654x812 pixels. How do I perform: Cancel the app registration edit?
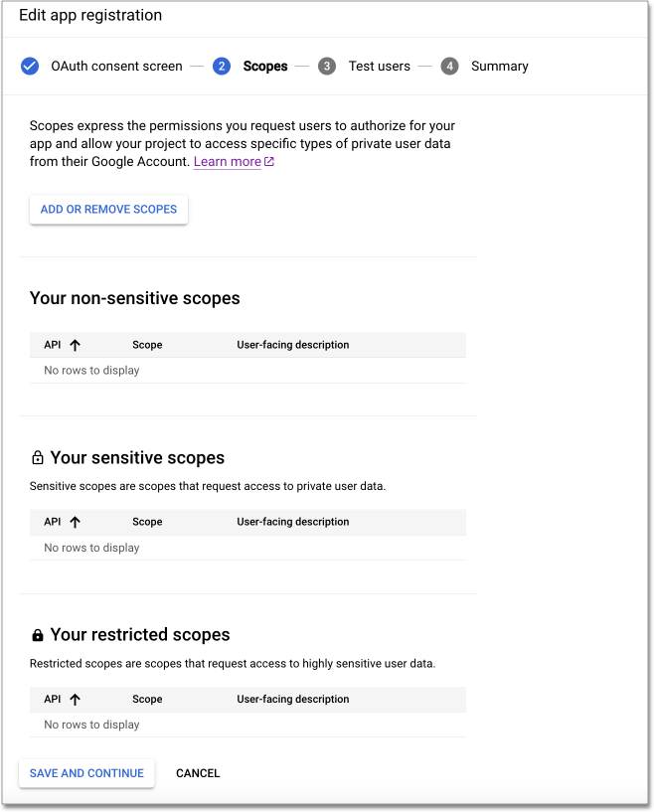(198, 773)
